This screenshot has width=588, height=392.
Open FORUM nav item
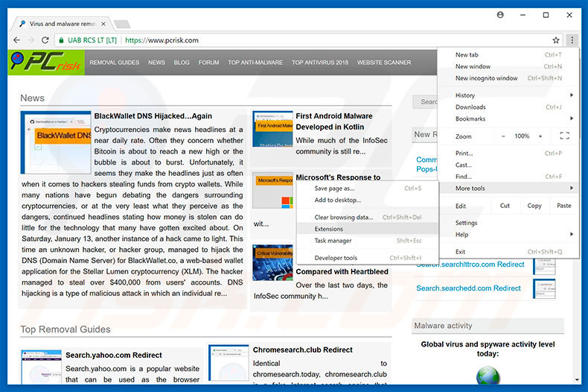tap(208, 63)
